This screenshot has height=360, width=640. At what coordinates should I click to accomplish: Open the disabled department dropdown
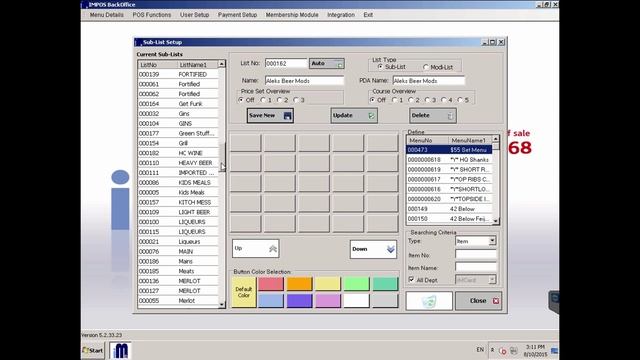pos(492,280)
